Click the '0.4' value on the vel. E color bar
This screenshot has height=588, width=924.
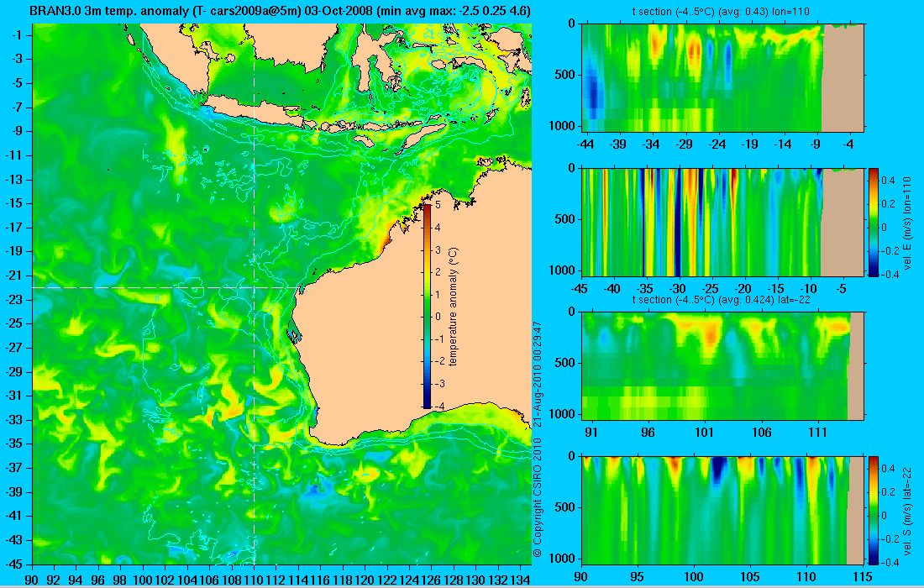pyautogui.click(x=888, y=179)
